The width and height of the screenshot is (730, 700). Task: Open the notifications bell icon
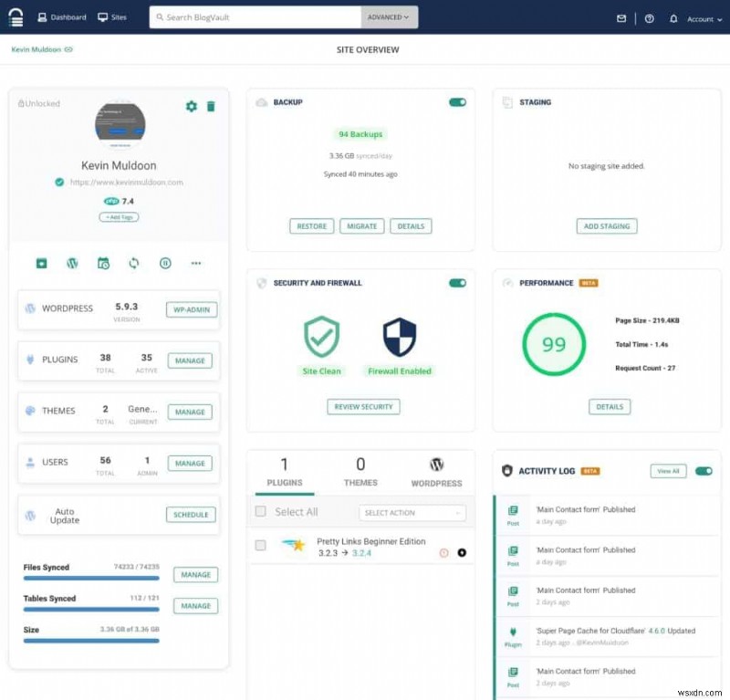tap(673, 17)
